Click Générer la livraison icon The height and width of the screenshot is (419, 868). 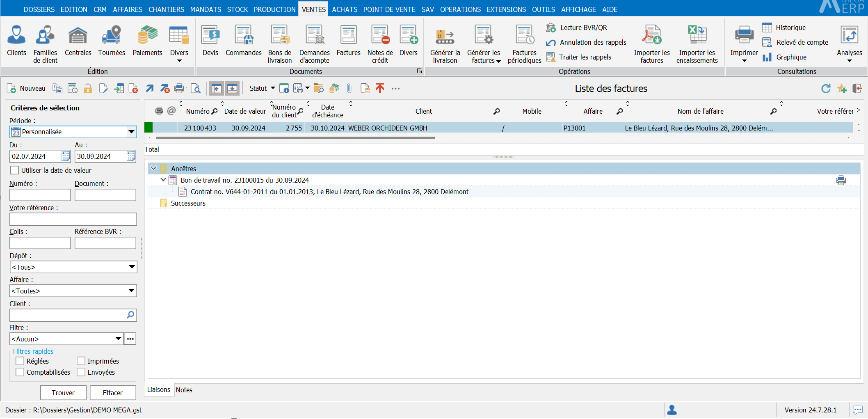pos(445,36)
